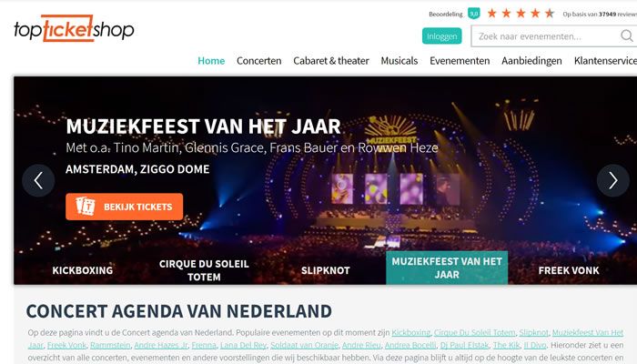Click the topticketshop logo
Image resolution: width=637 pixels, height=364 pixels.
pyautogui.click(x=74, y=28)
